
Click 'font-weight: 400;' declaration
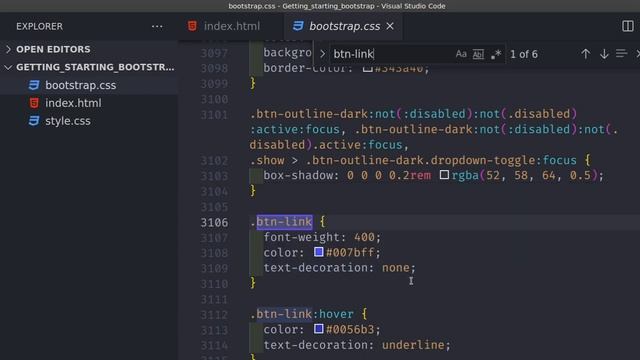tap(322, 237)
